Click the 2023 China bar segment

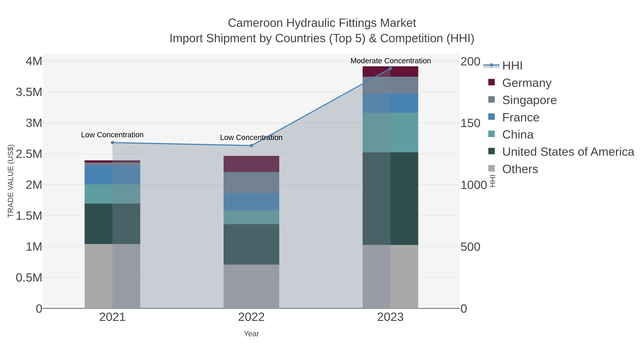(391, 132)
